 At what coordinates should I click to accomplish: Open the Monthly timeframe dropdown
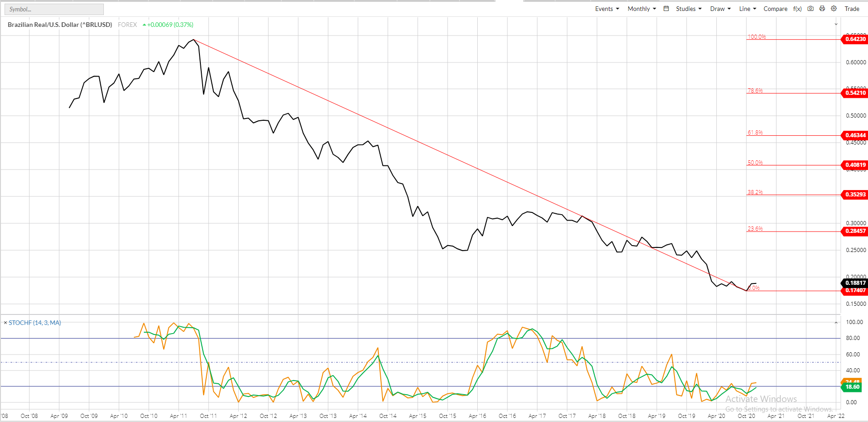tap(641, 9)
